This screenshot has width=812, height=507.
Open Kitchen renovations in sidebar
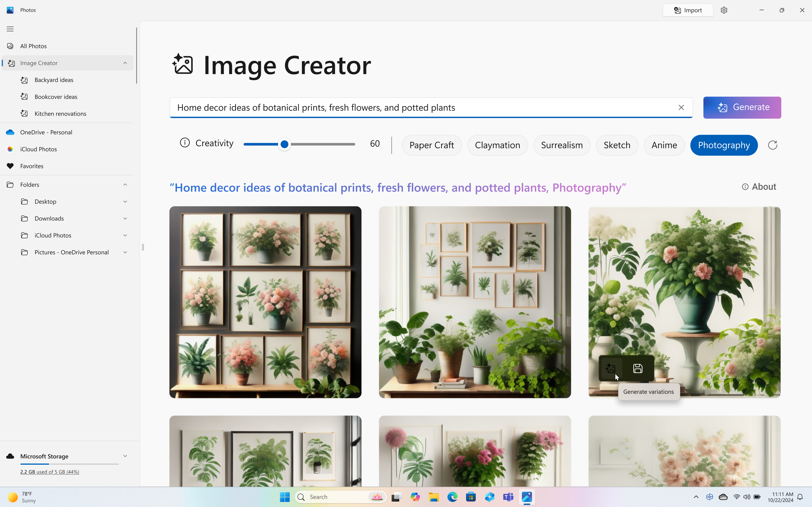point(60,114)
